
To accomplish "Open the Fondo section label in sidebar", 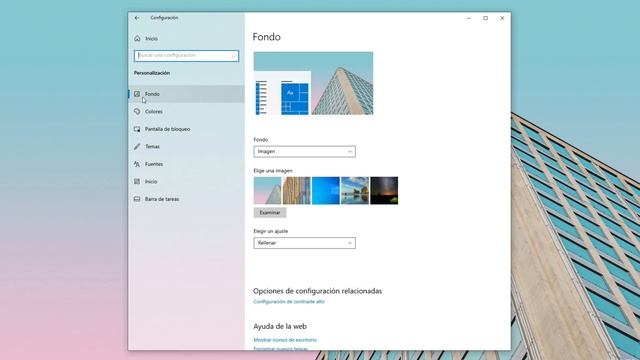I will 152,94.
